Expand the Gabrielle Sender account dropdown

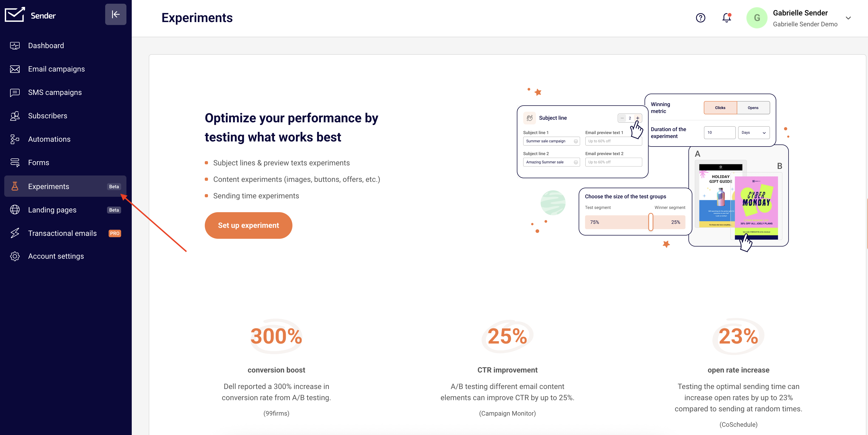point(848,18)
